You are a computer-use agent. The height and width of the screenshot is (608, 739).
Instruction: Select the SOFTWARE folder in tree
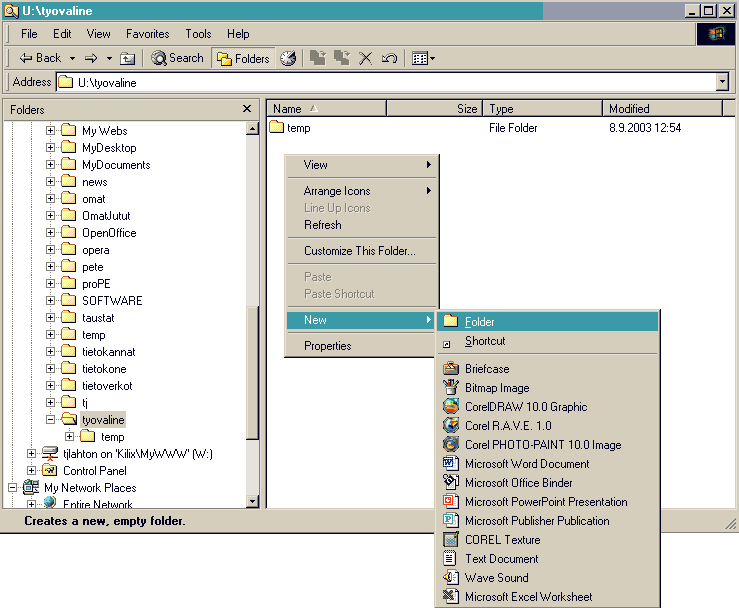[x=112, y=300]
